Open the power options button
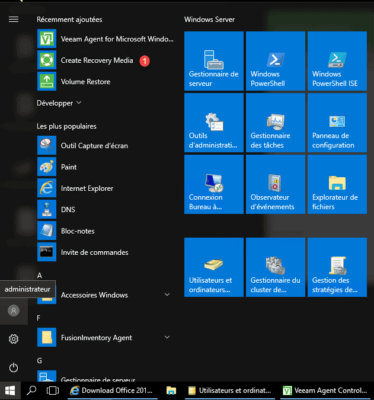This screenshot has width=374, height=400. point(14,368)
